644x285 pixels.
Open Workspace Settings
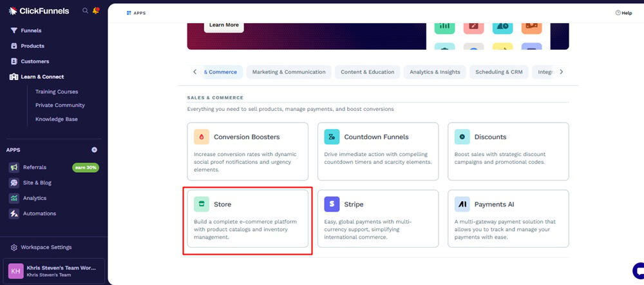click(x=46, y=247)
